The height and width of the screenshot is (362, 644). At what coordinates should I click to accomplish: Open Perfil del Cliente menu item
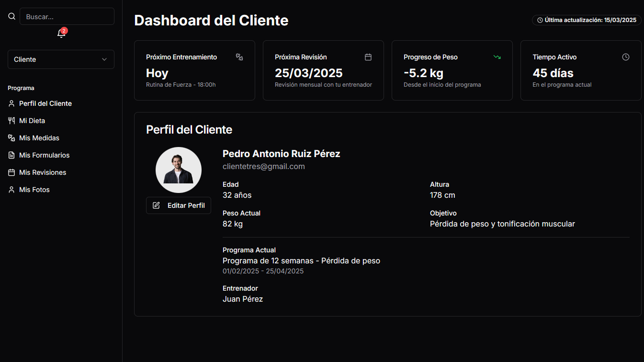pos(45,103)
